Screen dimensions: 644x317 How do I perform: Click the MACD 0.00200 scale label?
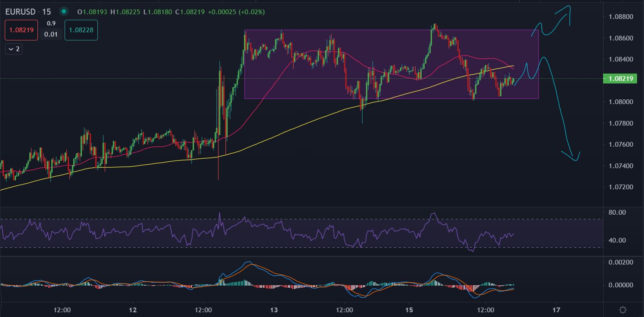[621, 262]
